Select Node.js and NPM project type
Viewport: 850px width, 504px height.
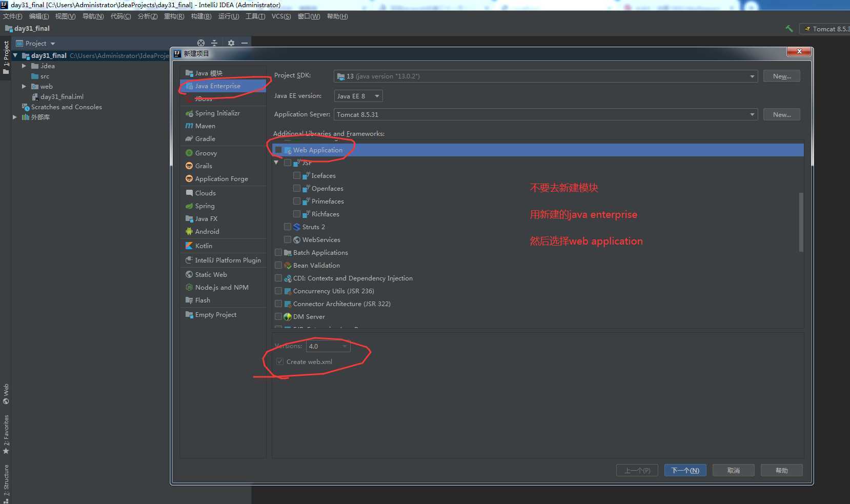(221, 287)
